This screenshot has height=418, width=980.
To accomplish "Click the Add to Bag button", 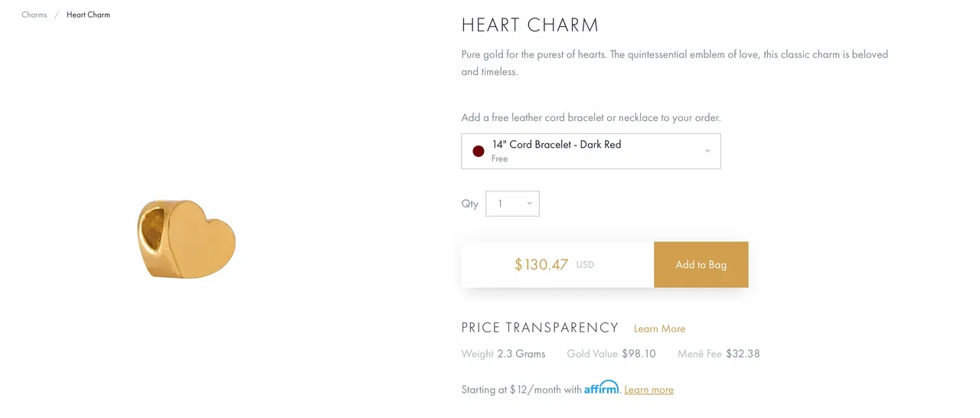I will (x=701, y=265).
